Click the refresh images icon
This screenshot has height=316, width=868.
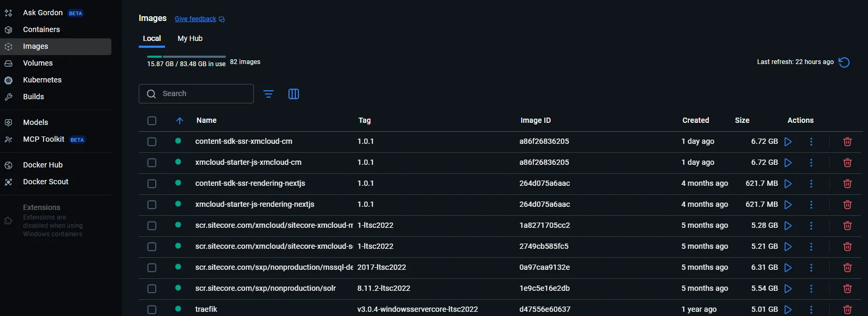(844, 62)
